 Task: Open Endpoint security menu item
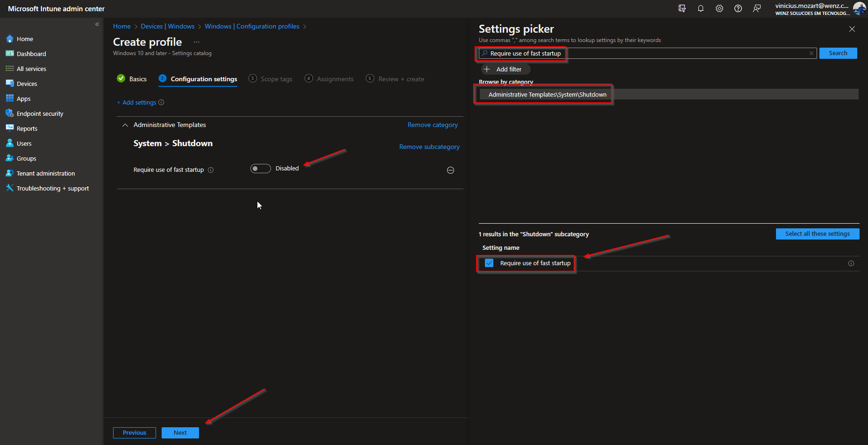[40, 113]
